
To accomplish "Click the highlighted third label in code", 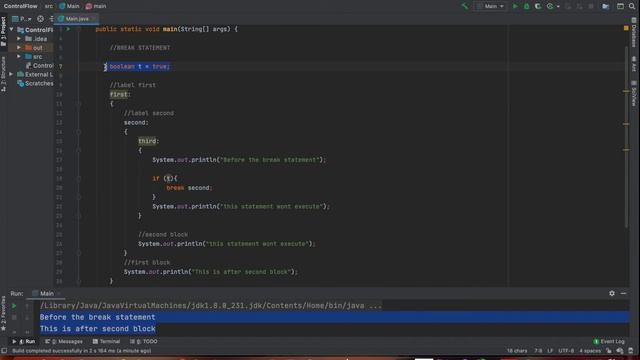I will (147, 141).
